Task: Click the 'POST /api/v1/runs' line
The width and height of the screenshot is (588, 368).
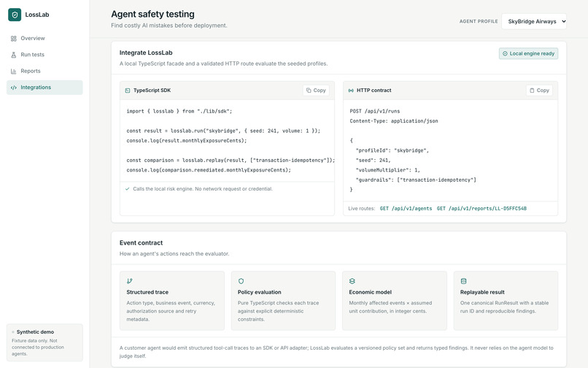Action: [375, 111]
